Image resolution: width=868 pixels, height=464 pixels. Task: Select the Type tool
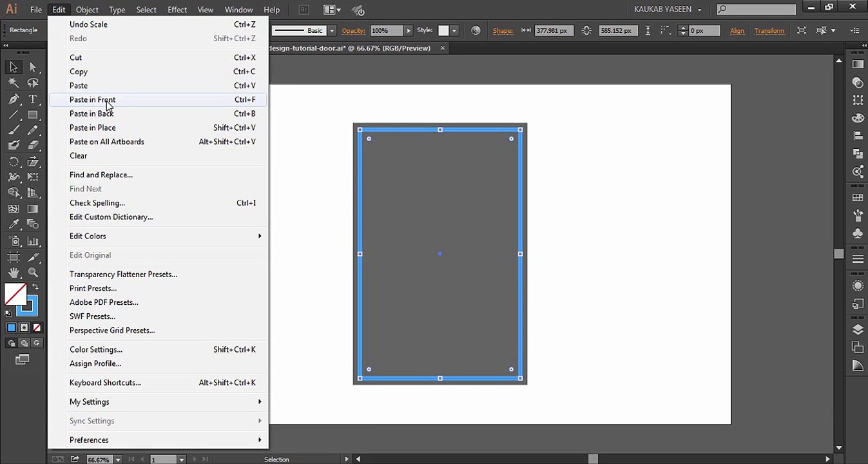(33, 99)
